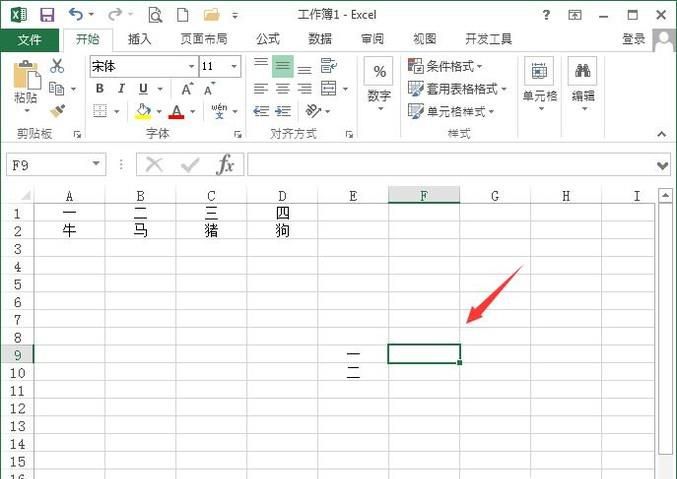Viewport: 677px width, 479px height.
Task: Open Print Preview from quick access toolbar
Action: 155,15
